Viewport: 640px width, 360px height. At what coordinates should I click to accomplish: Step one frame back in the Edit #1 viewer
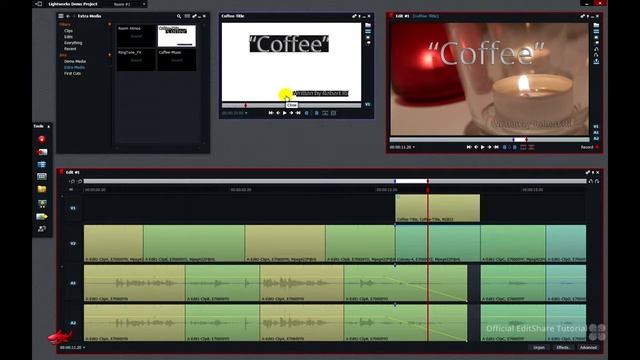click(x=476, y=147)
